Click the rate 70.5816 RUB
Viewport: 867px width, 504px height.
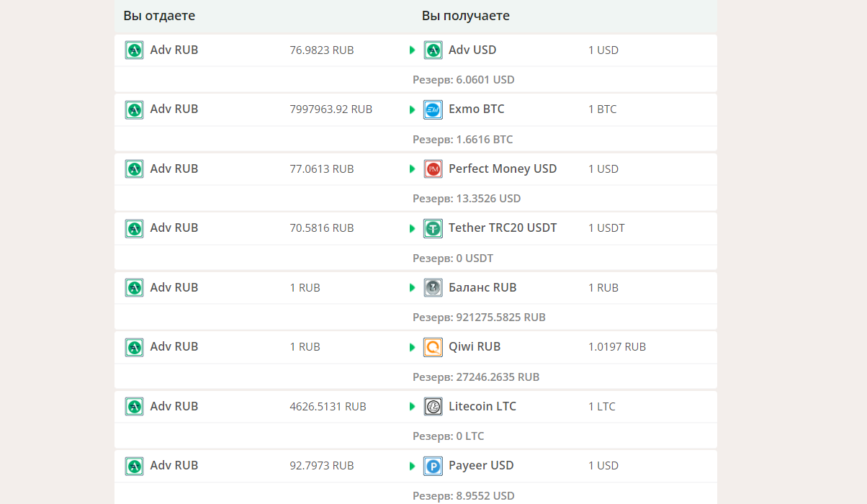tap(322, 228)
